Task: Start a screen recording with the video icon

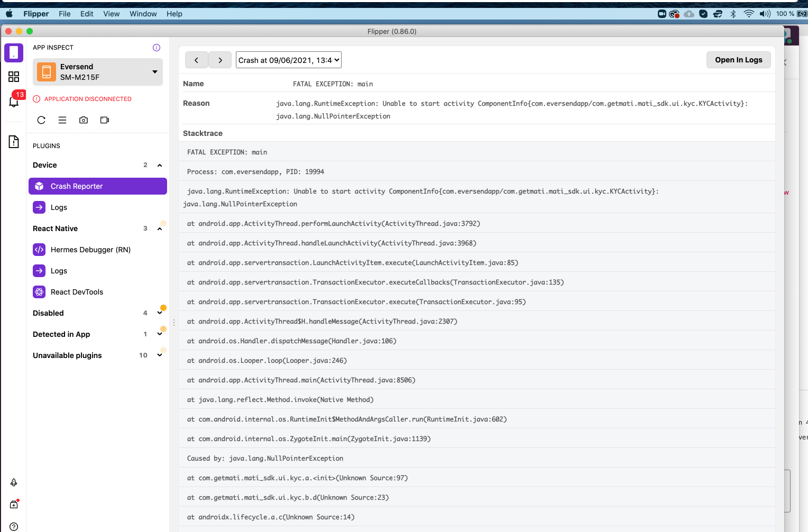Action: pos(104,120)
